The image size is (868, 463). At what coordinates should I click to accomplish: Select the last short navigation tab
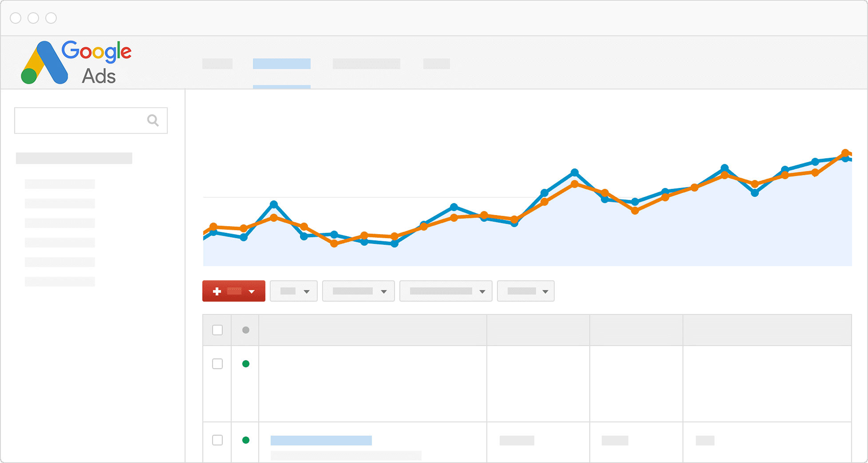(x=437, y=64)
